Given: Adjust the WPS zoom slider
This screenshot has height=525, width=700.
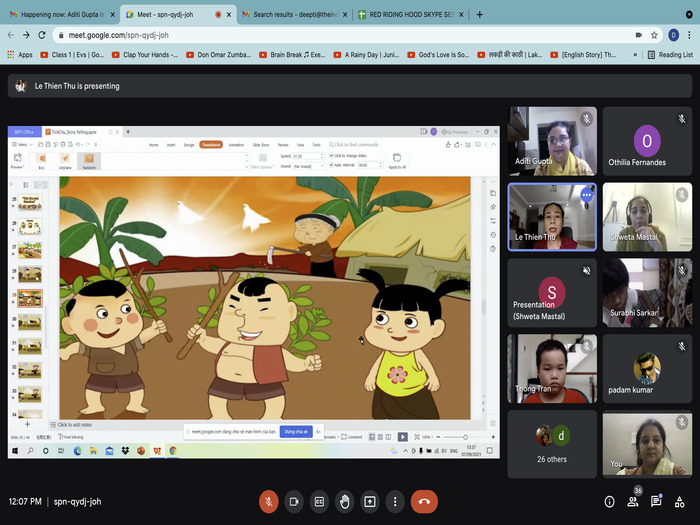Looking at the screenshot, I should 465,437.
